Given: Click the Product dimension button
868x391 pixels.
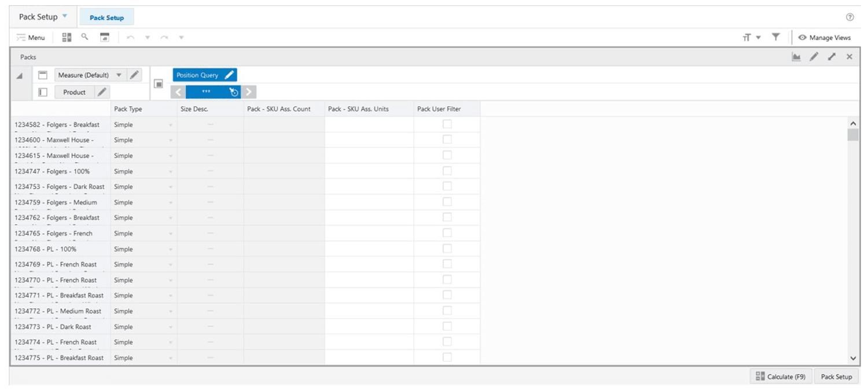Looking at the screenshot, I should pos(75,92).
